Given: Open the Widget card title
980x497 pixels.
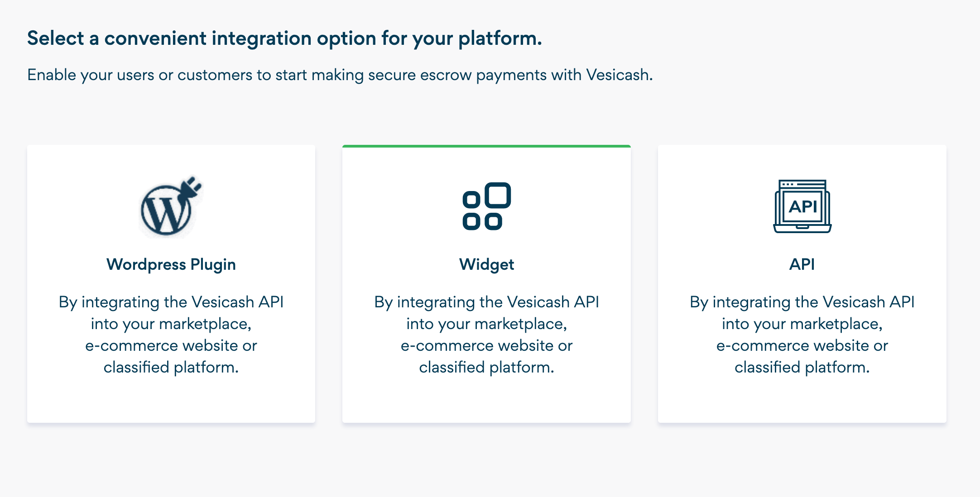Looking at the screenshot, I should point(486,264).
